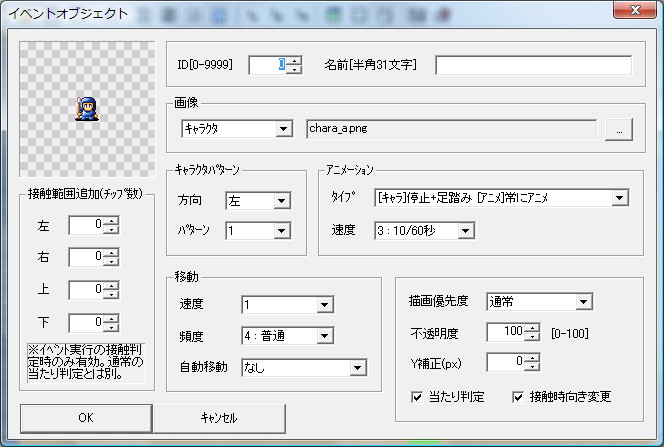Increase 右 contact range with up arrow

pyautogui.click(x=112, y=253)
